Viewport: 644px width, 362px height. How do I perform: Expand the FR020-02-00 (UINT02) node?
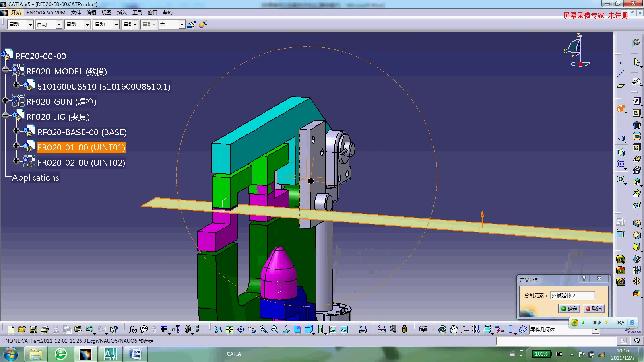point(16,161)
